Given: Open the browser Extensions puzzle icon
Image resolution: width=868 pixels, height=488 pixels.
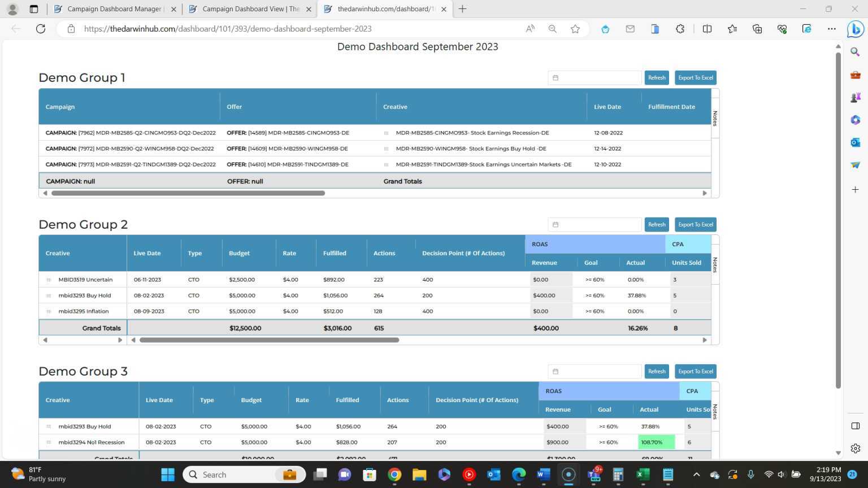Looking at the screenshot, I should click(x=680, y=29).
